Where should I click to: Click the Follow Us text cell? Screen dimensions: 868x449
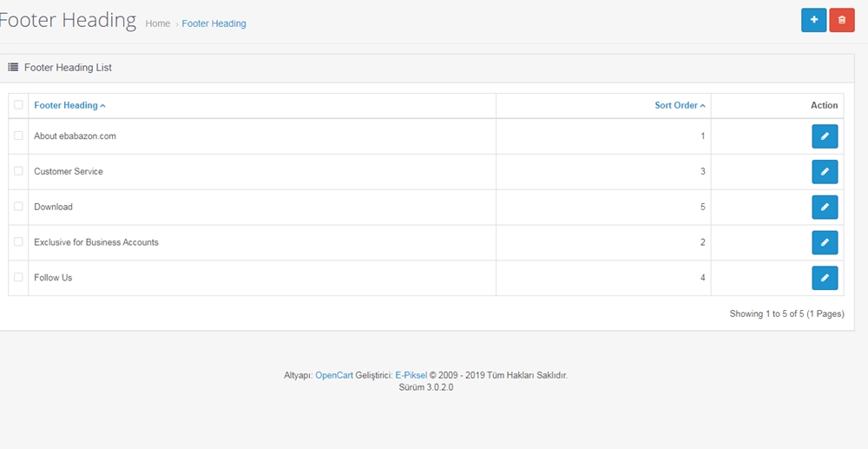pyautogui.click(x=53, y=277)
